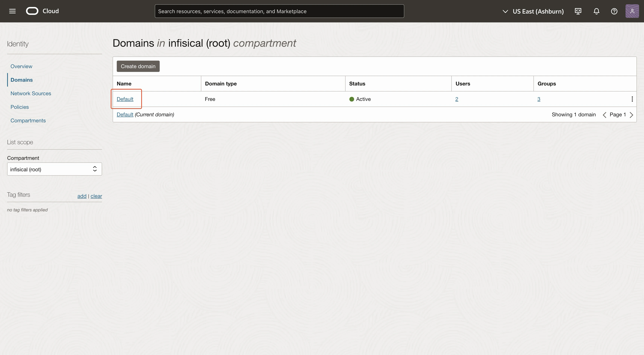Open the Compartment dropdown showing infisical (root)

tap(54, 169)
